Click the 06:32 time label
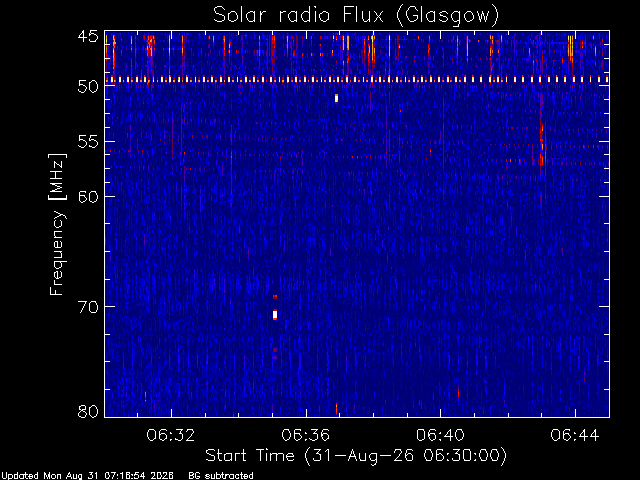 [171, 435]
